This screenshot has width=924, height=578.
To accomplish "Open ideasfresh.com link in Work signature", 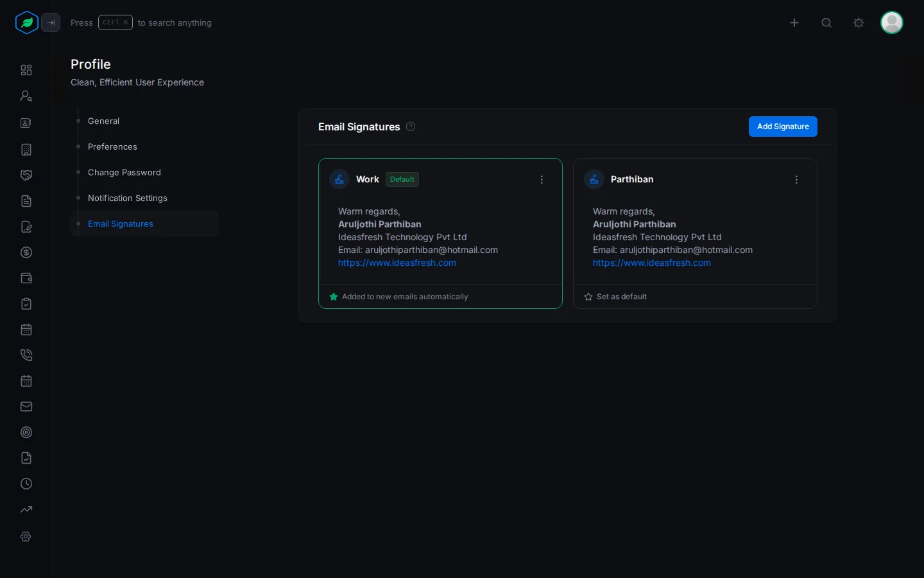I will [x=397, y=263].
